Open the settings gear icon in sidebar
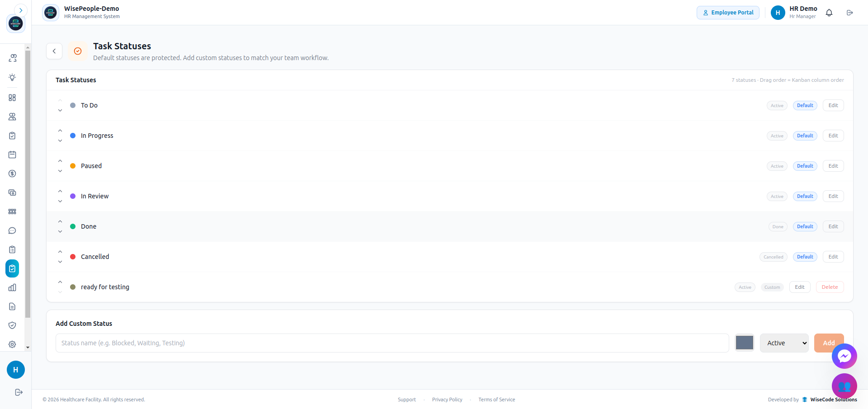868x409 pixels. click(12, 344)
